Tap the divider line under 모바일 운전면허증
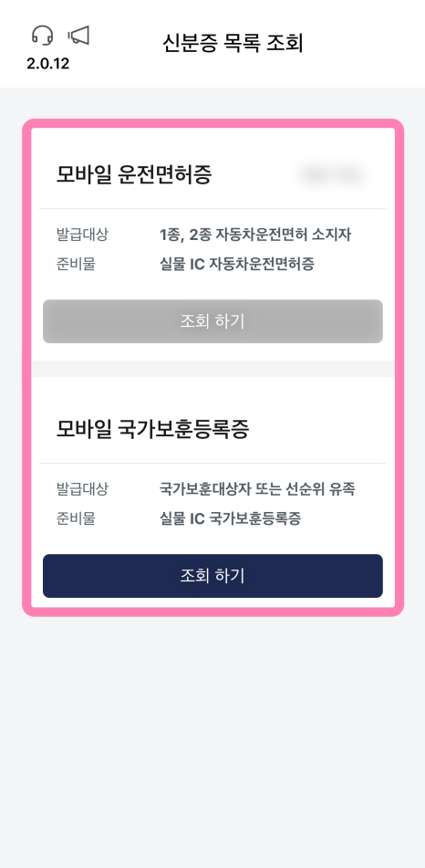Image resolution: width=425 pixels, height=868 pixels. [x=212, y=209]
